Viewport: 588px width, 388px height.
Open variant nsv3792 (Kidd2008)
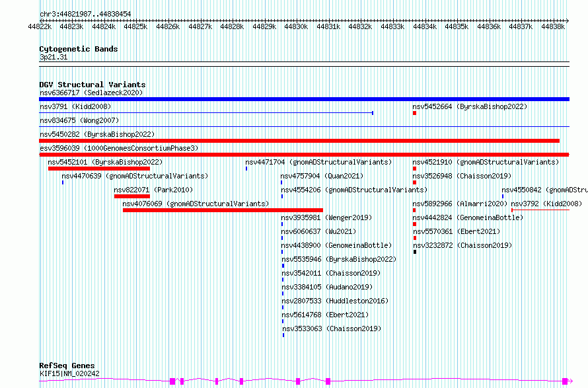pos(546,204)
